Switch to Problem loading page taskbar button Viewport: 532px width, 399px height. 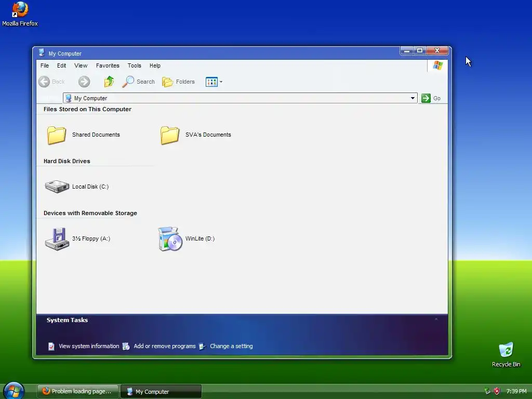[x=78, y=391]
